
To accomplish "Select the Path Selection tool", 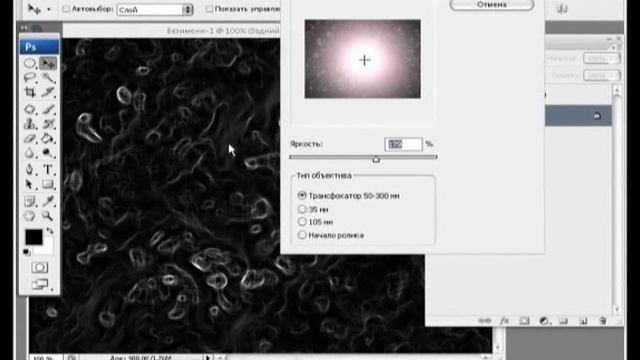I will (x=30, y=184).
